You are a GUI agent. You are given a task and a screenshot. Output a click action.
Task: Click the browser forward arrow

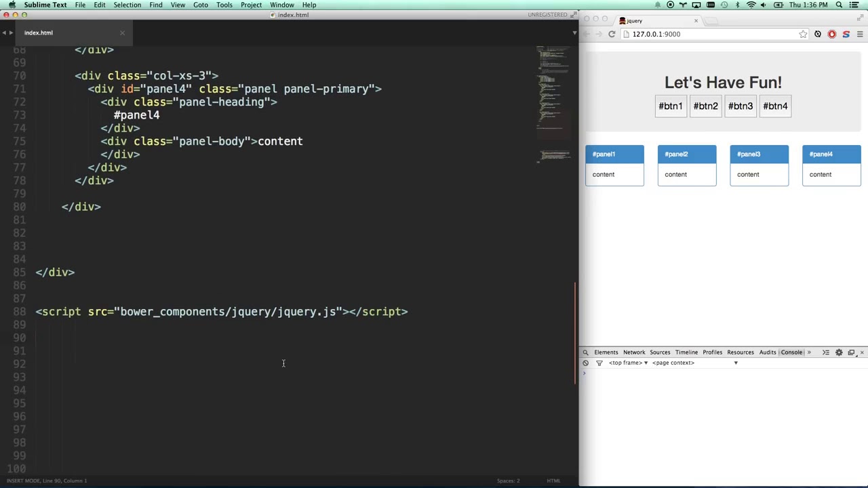(599, 34)
